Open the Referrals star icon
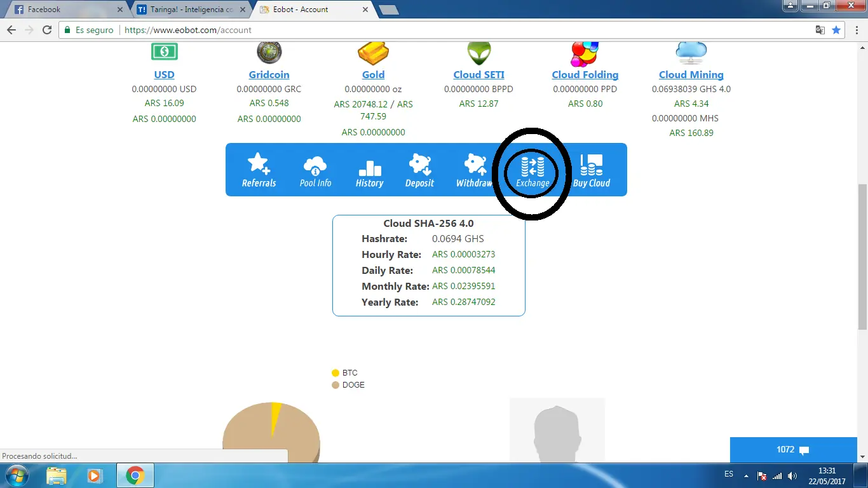This screenshot has width=868, height=488. (259, 164)
